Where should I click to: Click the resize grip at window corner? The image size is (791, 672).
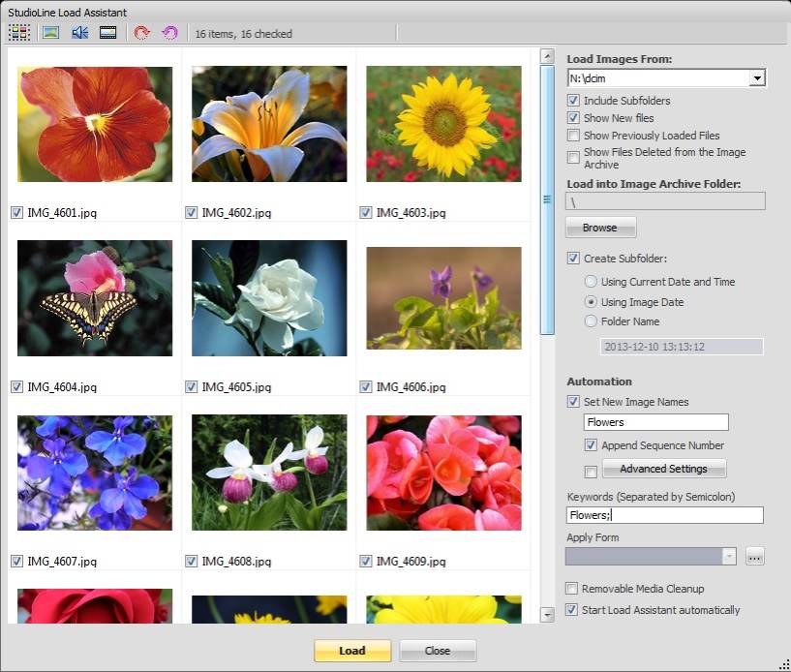(x=784, y=665)
